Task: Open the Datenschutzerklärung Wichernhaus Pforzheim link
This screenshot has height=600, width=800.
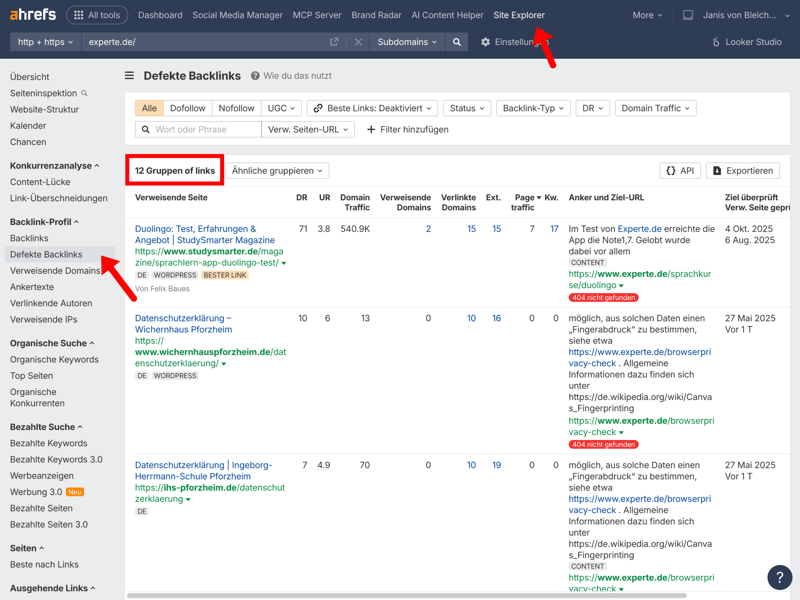Action: 183,325
